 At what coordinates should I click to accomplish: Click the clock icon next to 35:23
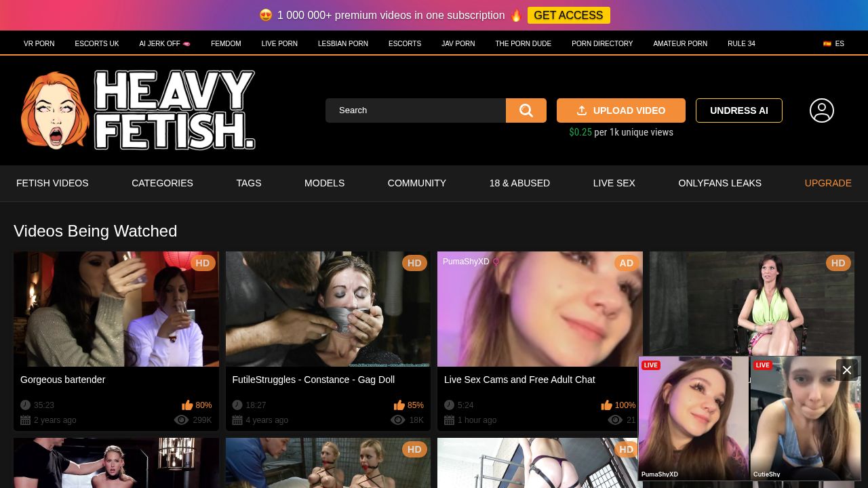pos(26,405)
